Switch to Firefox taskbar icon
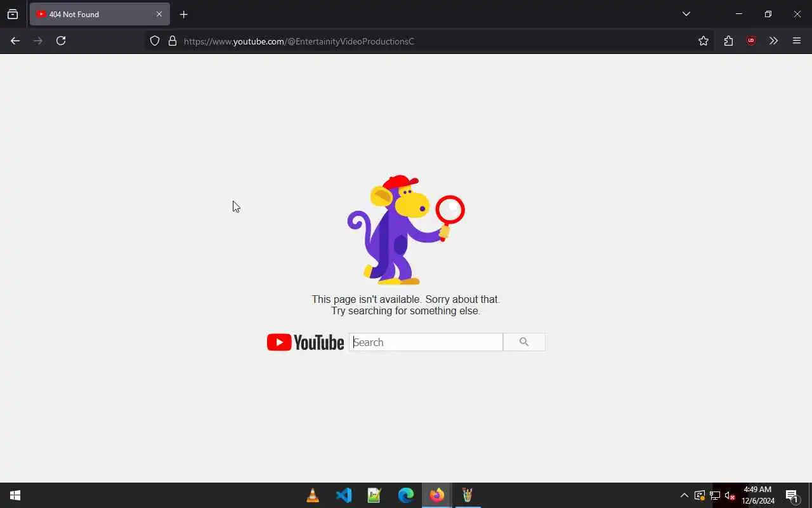The height and width of the screenshot is (508, 812). tap(436, 495)
